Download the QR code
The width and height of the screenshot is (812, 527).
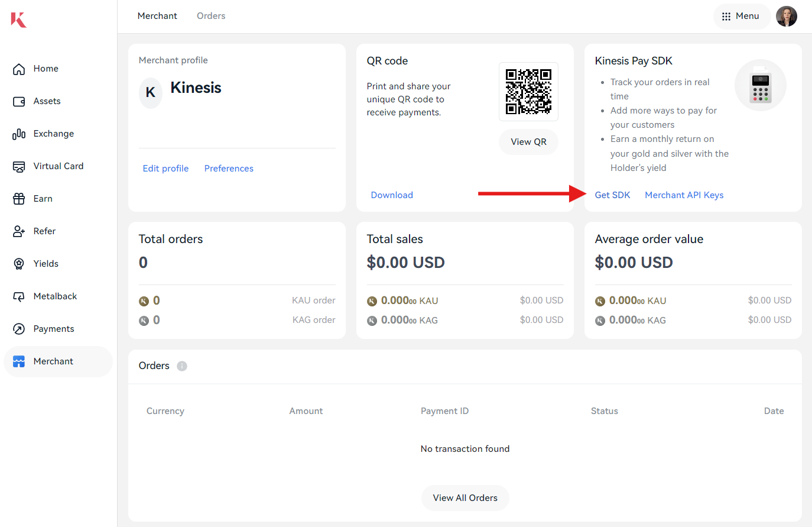pyautogui.click(x=392, y=195)
